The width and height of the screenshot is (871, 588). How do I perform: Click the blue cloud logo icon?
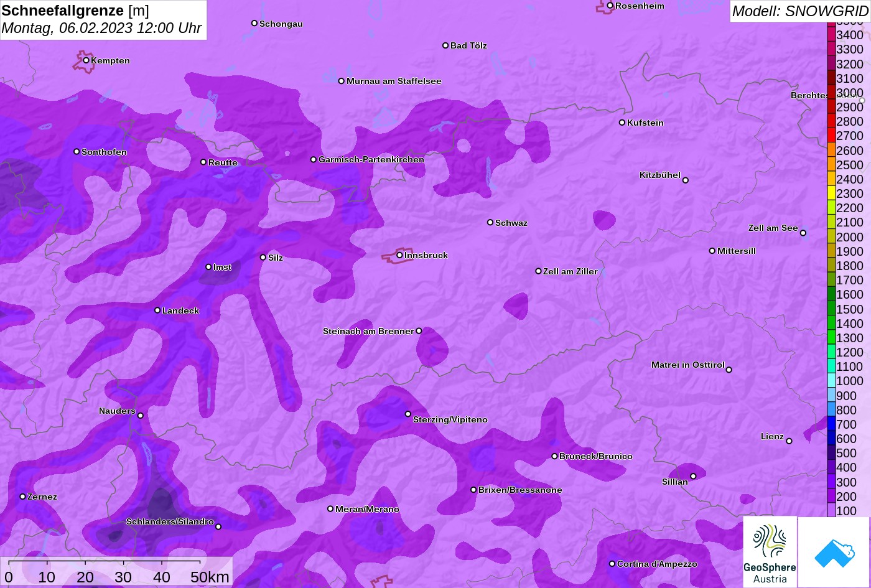pyautogui.click(x=834, y=552)
